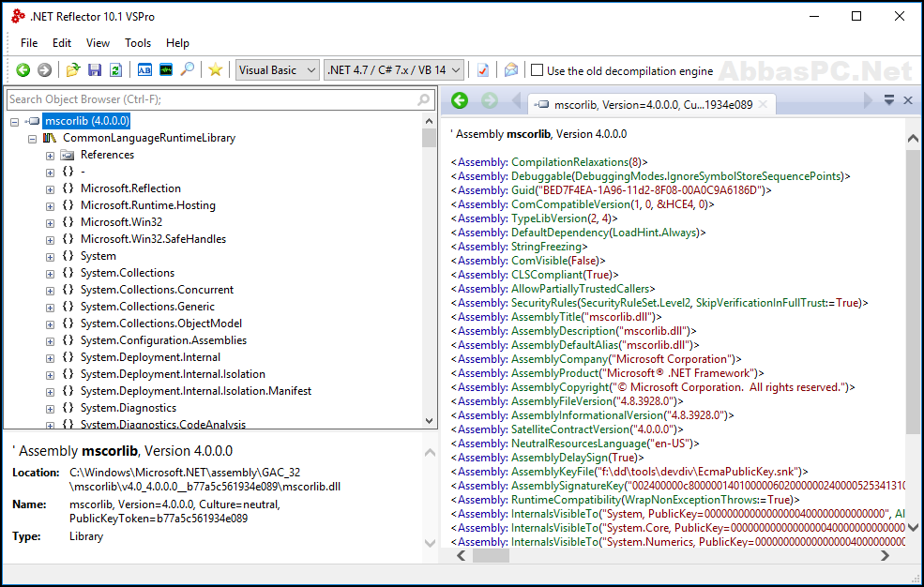
Task: Select the mscorlib, Version=4.0.0.0 tab
Action: click(652, 105)
